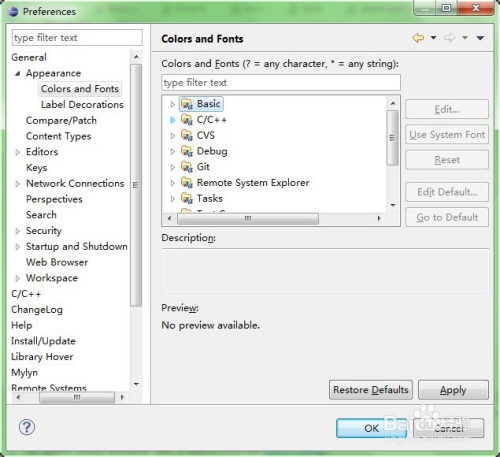The width and height of the screenshot is (500, 457).
Task: Go back with the yellow arrow
Action: coord(418,38)
